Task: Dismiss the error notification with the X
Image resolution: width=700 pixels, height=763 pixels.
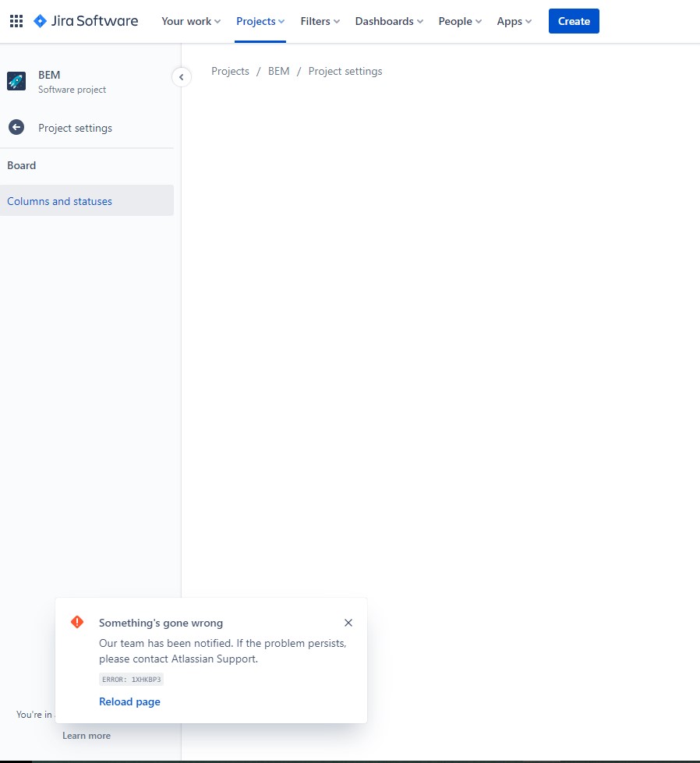Action: coord(348,623)
